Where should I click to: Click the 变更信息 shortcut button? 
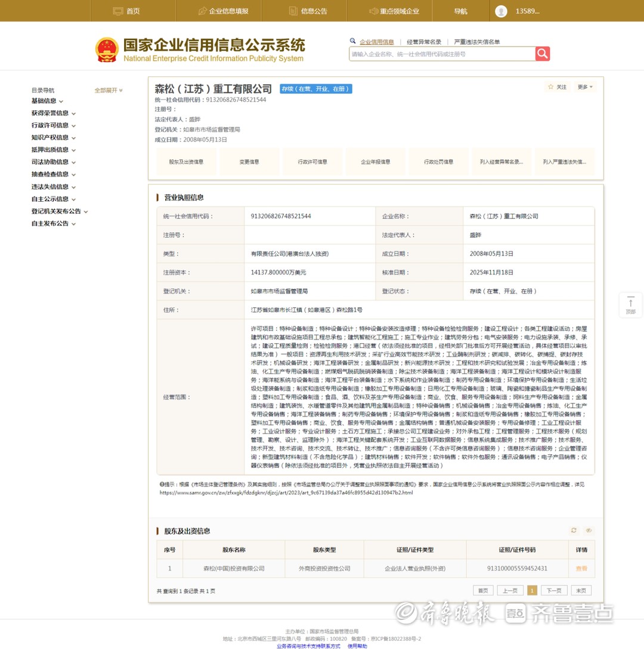click(249, 162)
